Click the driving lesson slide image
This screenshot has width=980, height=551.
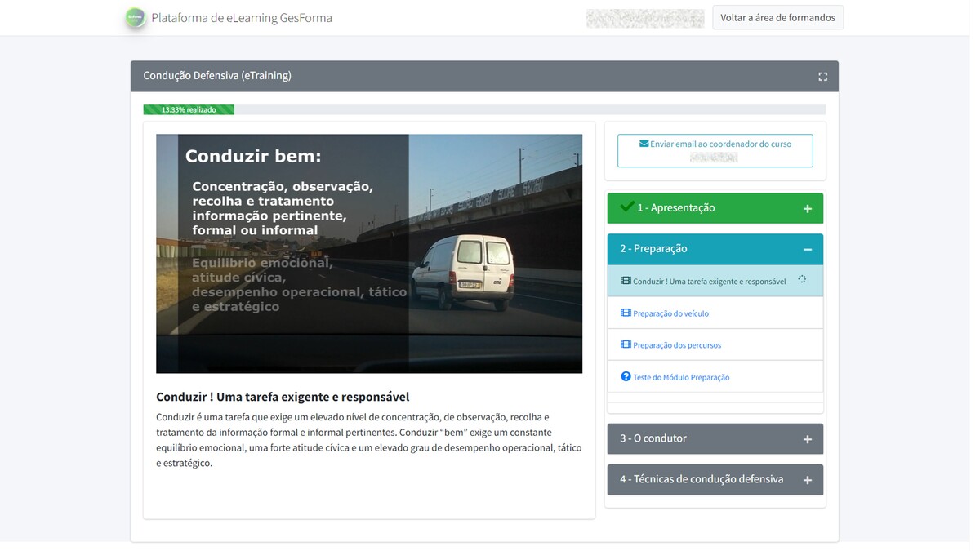point(369,254)
